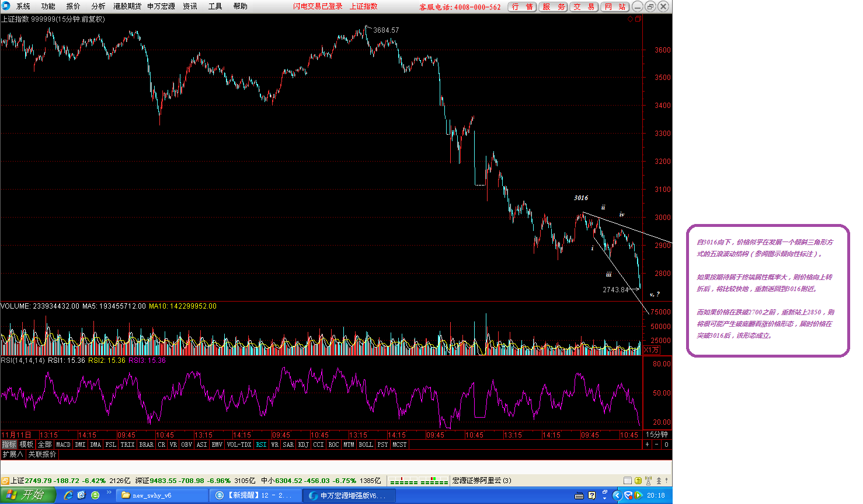863x504 pixels.
Task: Open the 资讯 menu
Action: point(190,6)
